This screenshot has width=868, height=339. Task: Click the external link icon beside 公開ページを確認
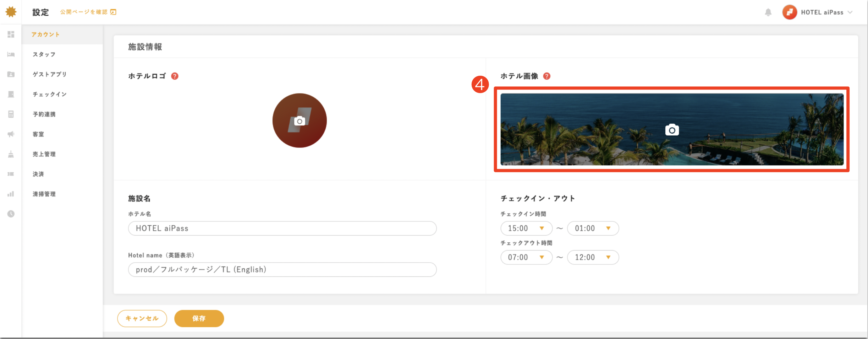tap(113, 12)
